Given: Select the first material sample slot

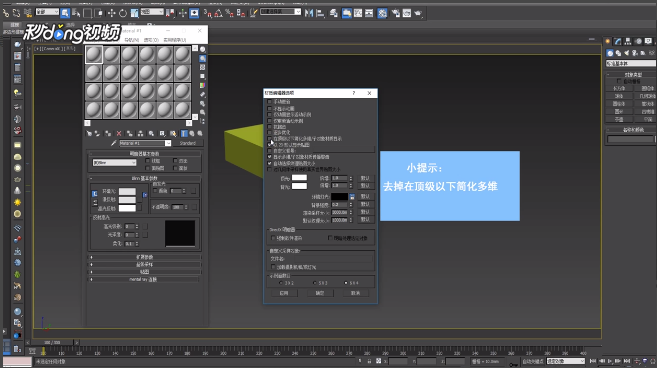Looking at the screenshot, I should [x=94, y=55].
